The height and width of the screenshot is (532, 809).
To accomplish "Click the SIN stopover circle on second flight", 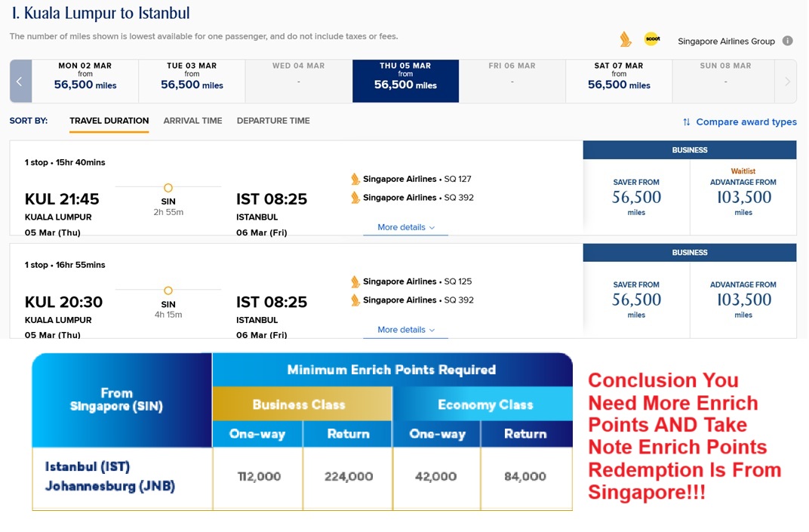I will pos(168,291).
